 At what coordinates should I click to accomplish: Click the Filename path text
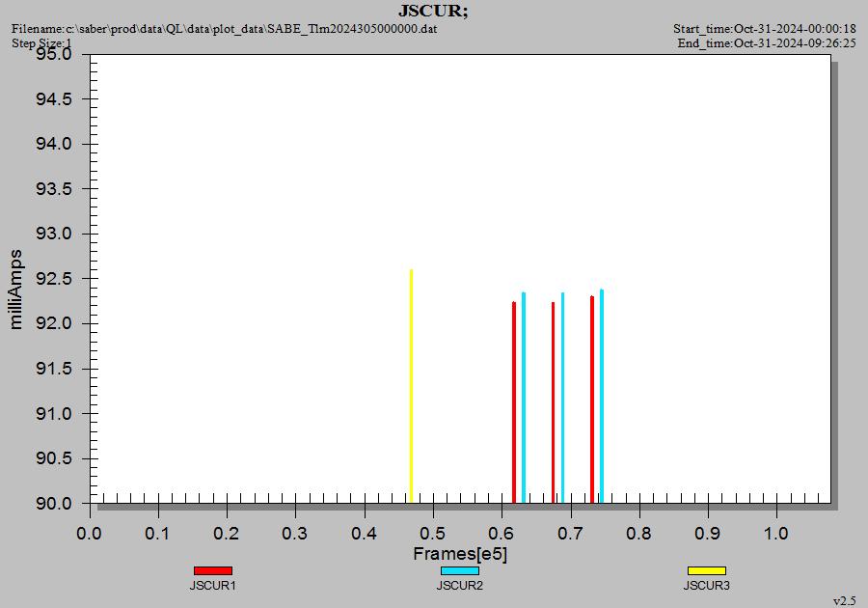[224, 28]
